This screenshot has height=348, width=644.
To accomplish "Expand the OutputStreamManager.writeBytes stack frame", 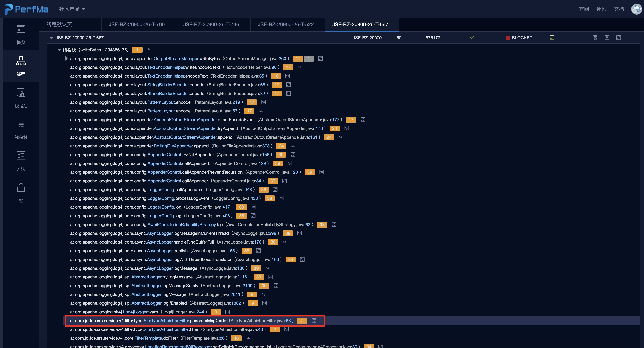I will coord(66,59).
